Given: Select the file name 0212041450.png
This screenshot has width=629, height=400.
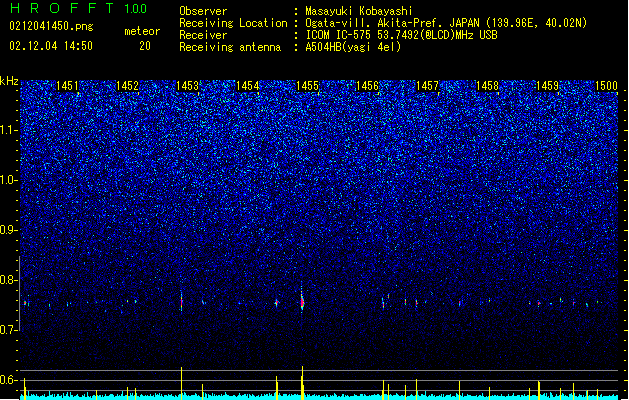Looking at the screenshot, I should pyautogui.click(x=51, y=27).
